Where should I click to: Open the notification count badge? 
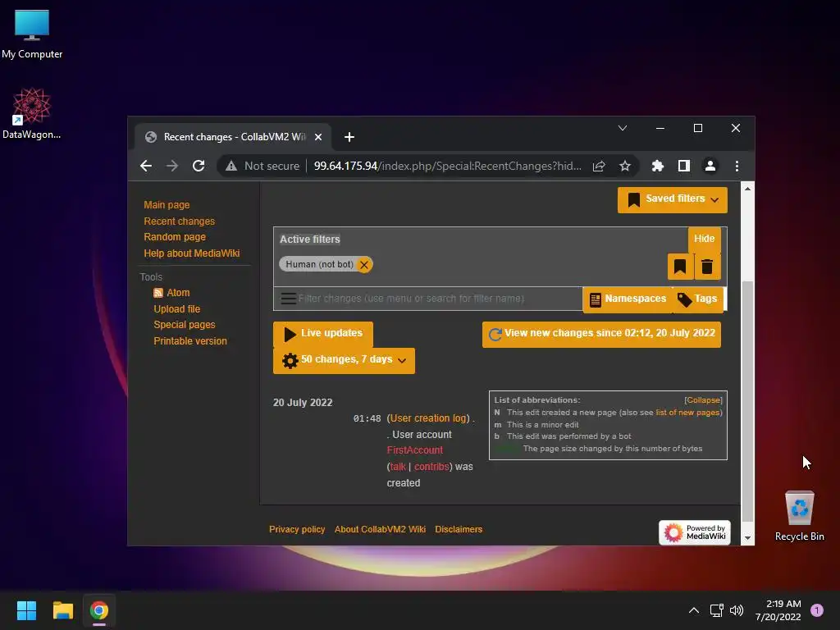817,609
